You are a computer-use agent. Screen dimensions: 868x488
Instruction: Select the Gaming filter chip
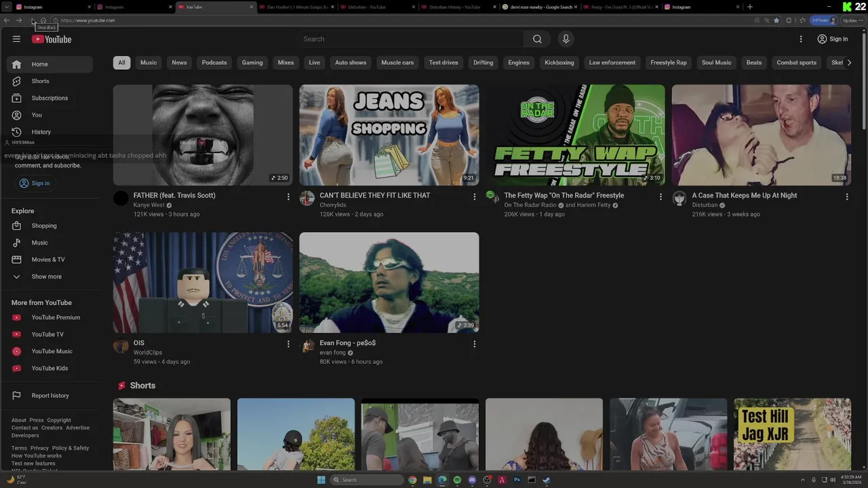[252, 62]
